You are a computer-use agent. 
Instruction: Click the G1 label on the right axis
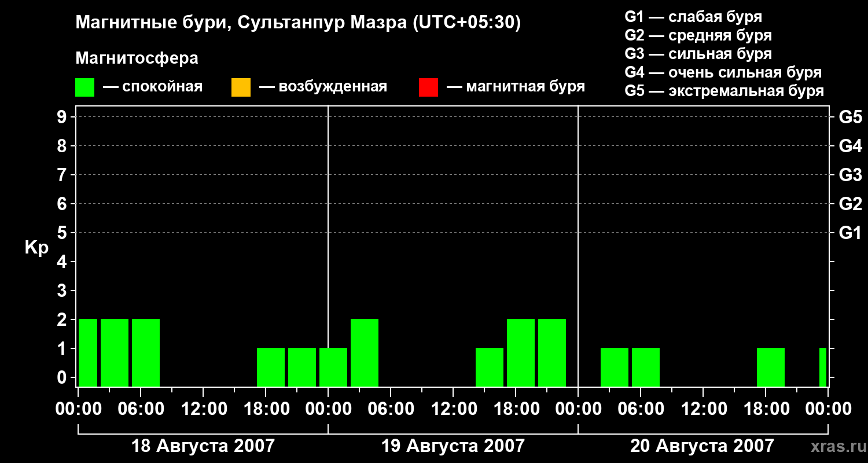pos(850,233)
